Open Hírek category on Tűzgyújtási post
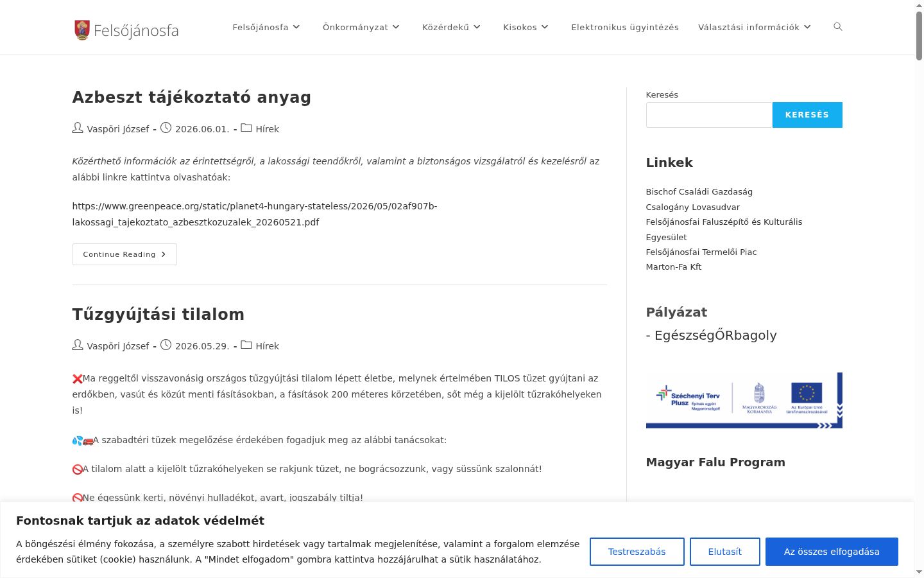 pyautogui.click(x=268, y=346)
